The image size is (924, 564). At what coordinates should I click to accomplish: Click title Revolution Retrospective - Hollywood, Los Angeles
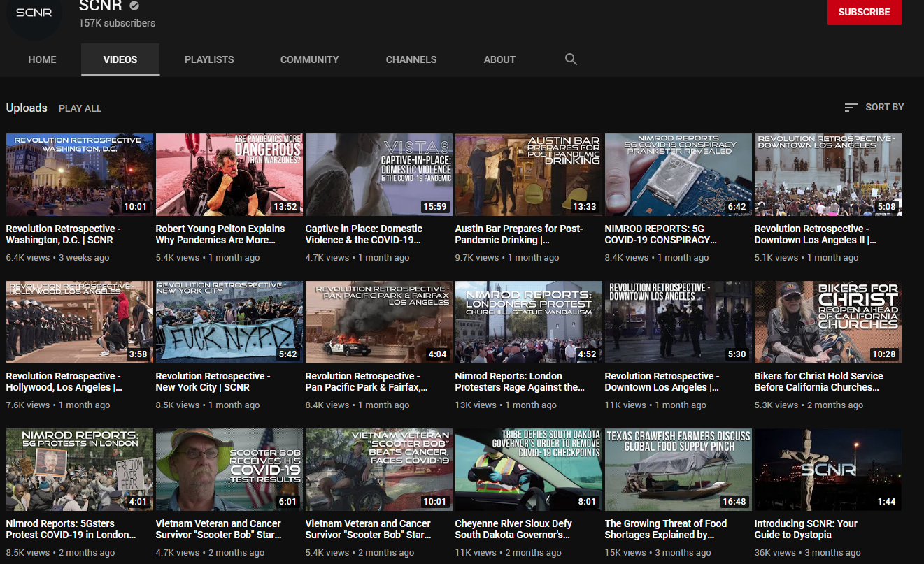[x=64, y=382]
